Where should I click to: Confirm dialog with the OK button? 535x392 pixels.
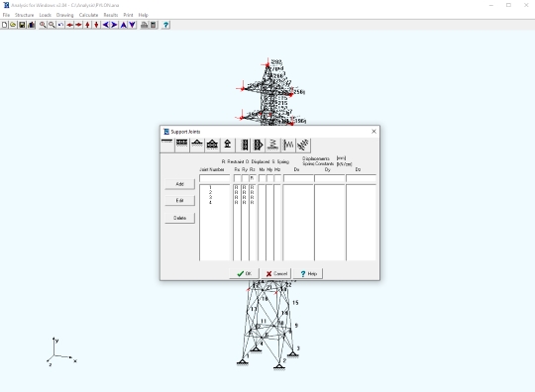point(245,274)
